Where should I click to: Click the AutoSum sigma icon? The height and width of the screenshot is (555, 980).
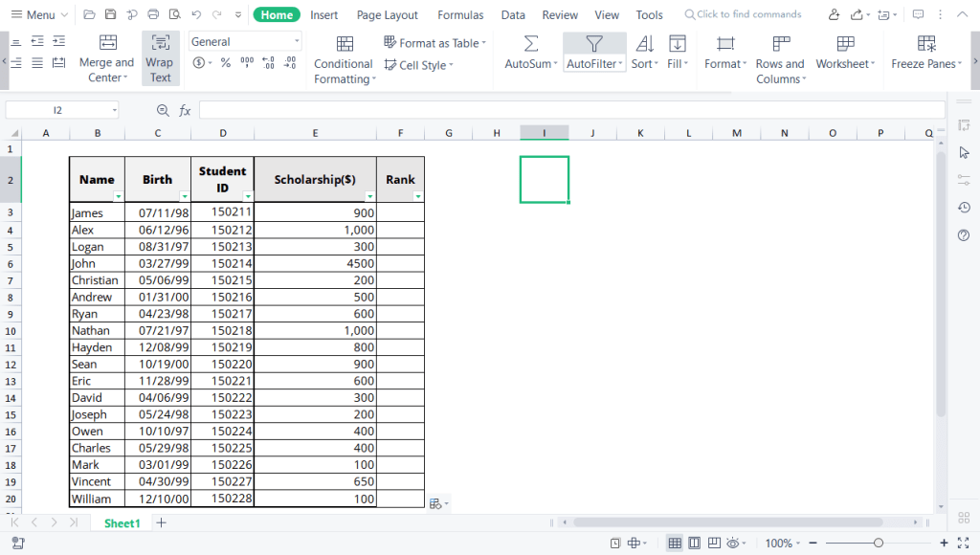coord(530,44)
